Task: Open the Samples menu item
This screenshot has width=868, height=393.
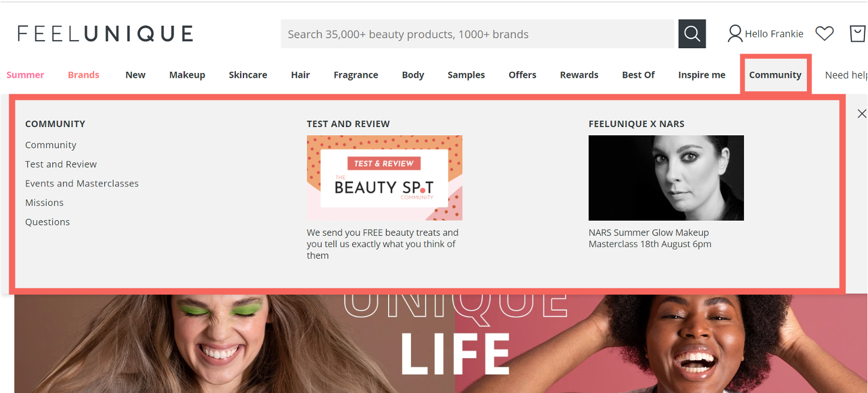Action: (466, 75)
